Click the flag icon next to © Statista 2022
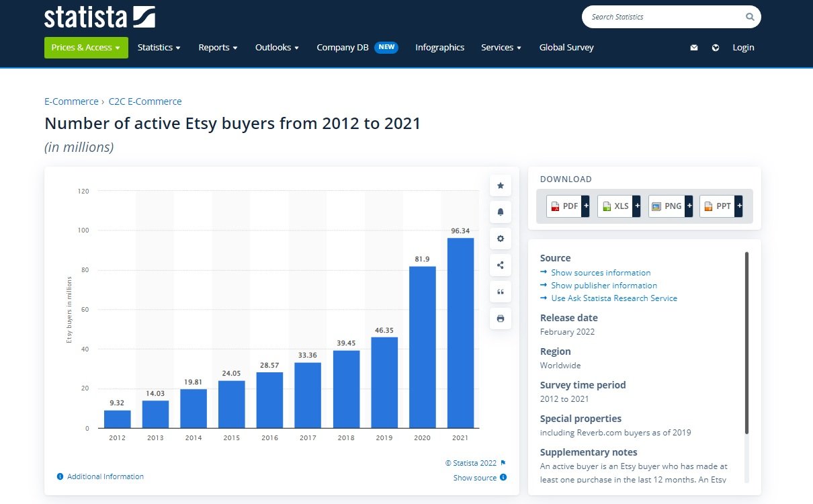This screenshot has width=813, height=504. click(x=503, y=463)
